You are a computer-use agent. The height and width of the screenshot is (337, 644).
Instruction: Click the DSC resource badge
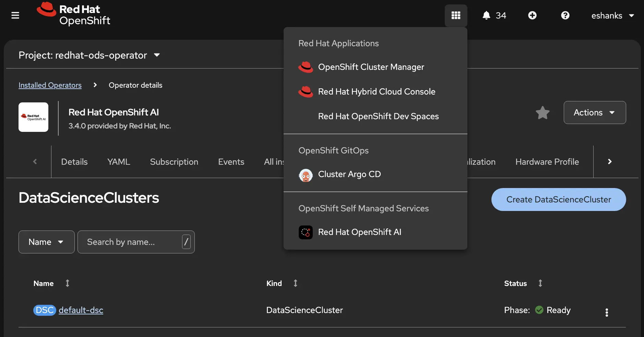[x=45, y=310]
